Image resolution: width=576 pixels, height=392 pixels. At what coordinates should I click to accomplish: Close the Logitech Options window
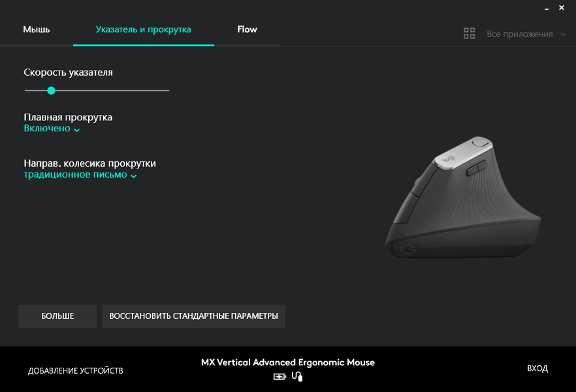pyautogui.click(x=562, y=7)
